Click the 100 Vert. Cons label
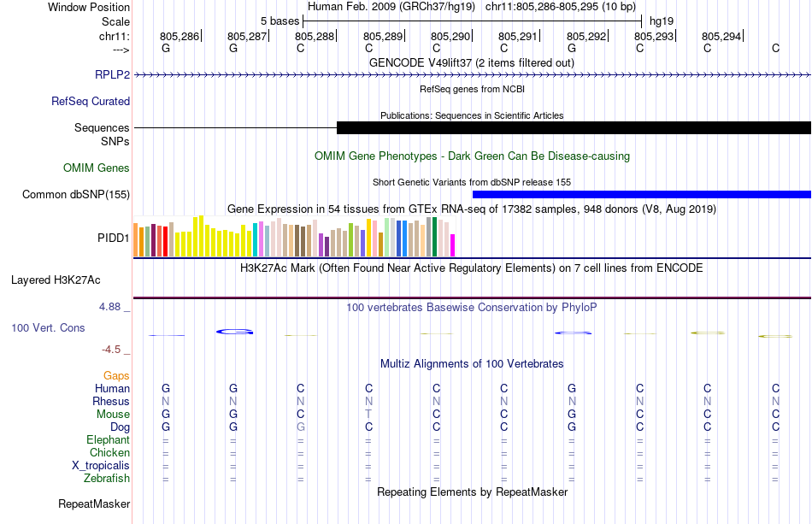This screenshot has height=524, width=812. (48, 327)
